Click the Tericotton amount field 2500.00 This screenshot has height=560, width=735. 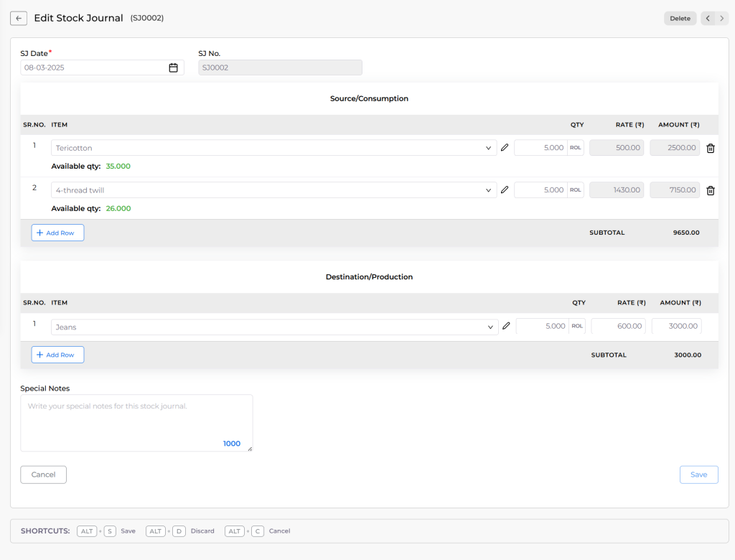pyautogui.click(x=675, y=148)
